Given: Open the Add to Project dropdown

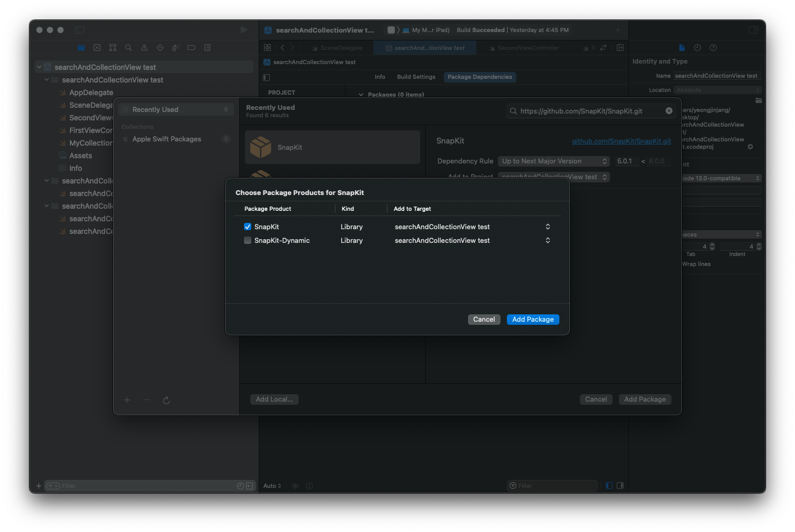Looking at the screenshot, I should 554,177.
